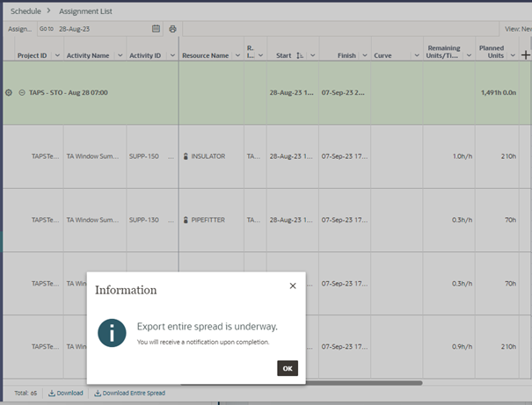Click the Download button in footer
Viewport: 532px width, 405px height.
(x=65, y=393)
